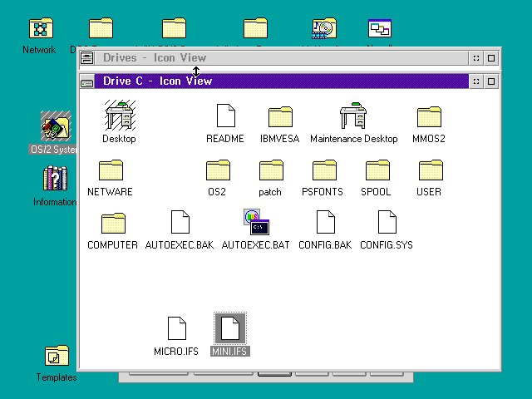
Task: Click the README label text
Action: 225,139
